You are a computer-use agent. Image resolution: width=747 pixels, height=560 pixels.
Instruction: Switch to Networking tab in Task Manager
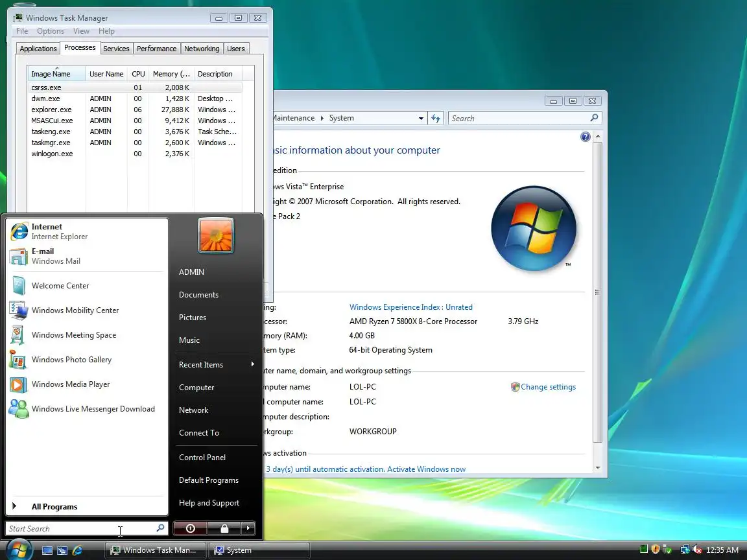click(202, 49)
